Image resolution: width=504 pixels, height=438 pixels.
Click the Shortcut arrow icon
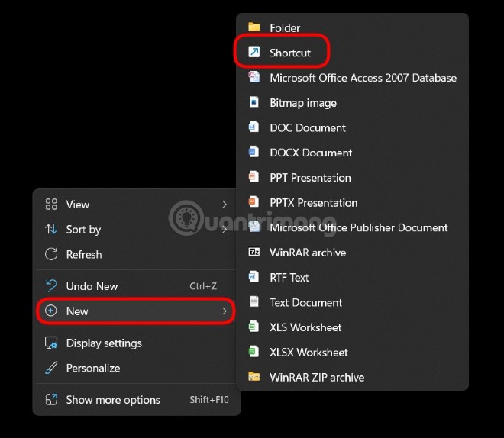(254, 53)
